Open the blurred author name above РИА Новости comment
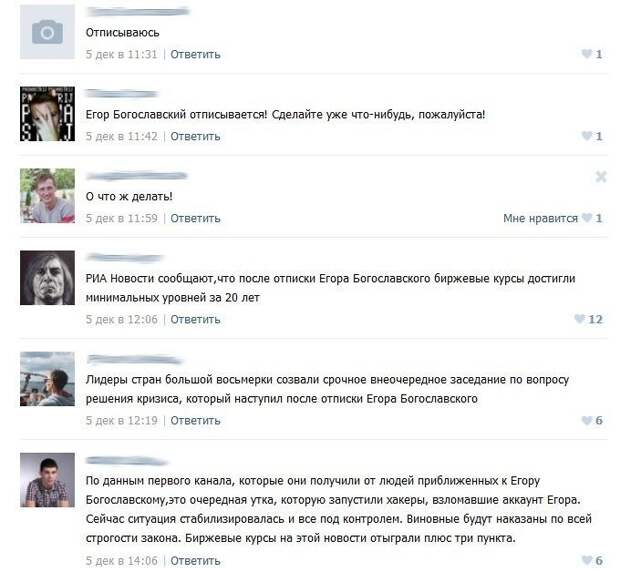This screenshot has height=572, width=620. click(x=125, y=258)
